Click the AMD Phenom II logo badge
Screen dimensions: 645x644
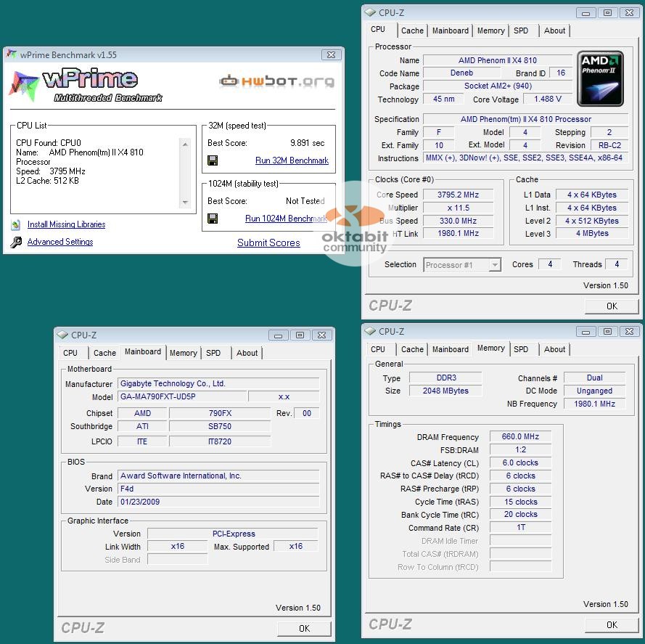(600, 78)
